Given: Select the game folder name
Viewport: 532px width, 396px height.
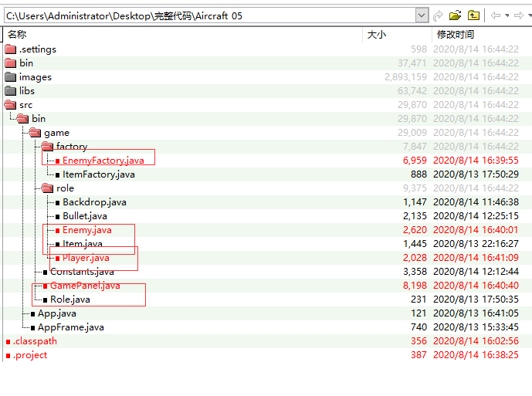Looking at the screenshot, I should [x=56, y=133].
